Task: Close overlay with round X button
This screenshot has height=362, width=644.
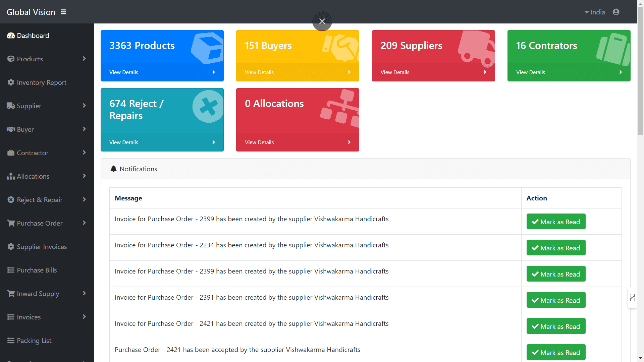Action: point(322,21)
